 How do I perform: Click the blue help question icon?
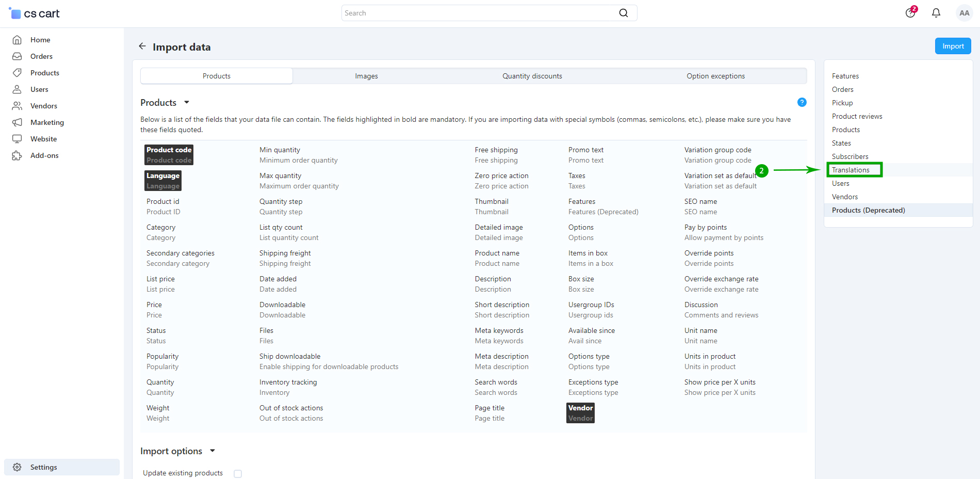click(x=802, y=102)
